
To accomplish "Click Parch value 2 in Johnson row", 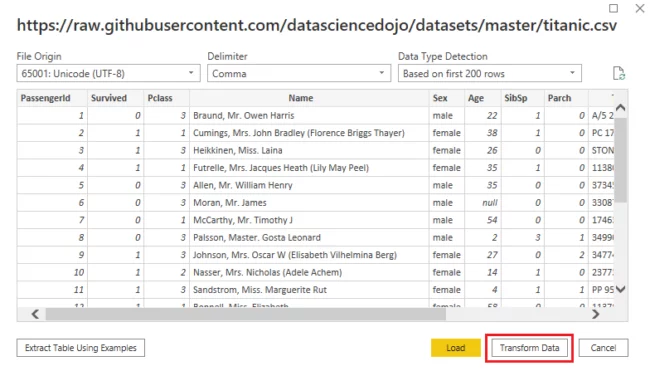I will (582, 255).
